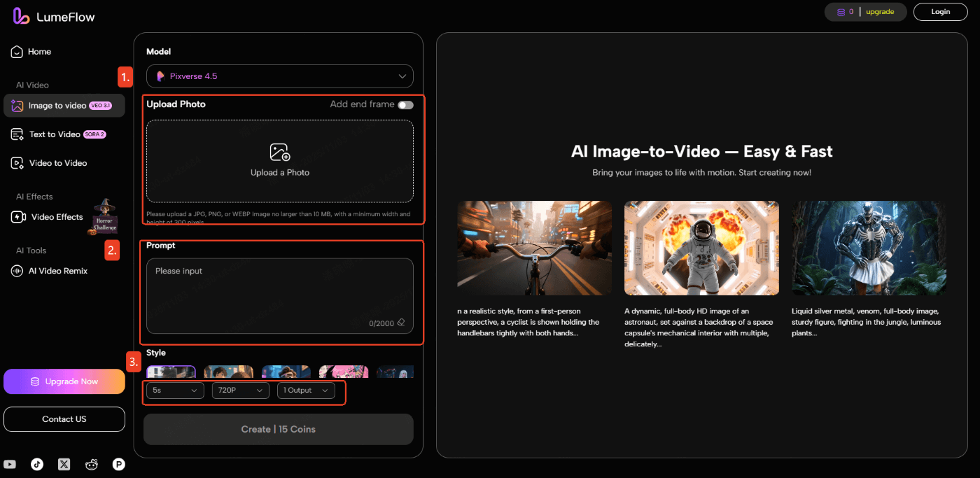980x478 pixels.
Task: Select the Video to Video tool
Action: point(15,162)
